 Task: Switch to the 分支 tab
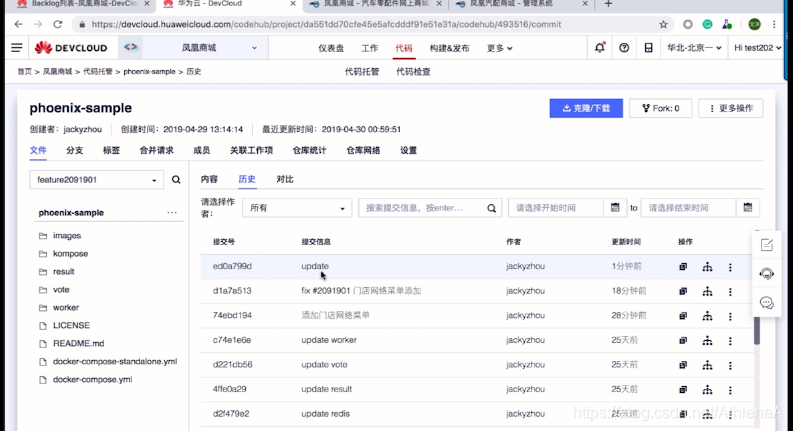click(74, 150)
